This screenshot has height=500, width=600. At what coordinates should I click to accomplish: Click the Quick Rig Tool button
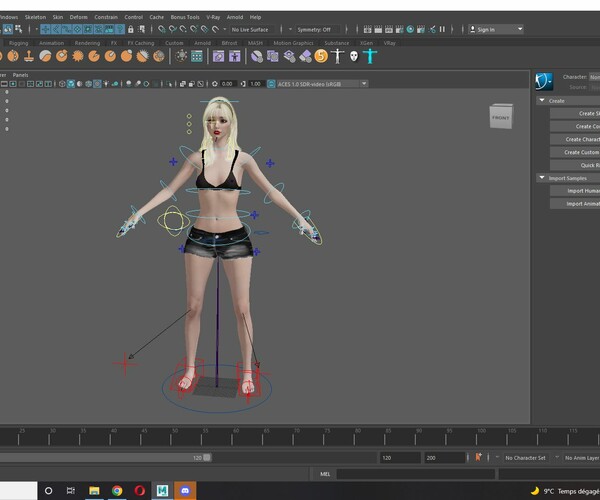click(x=575, y=165)
